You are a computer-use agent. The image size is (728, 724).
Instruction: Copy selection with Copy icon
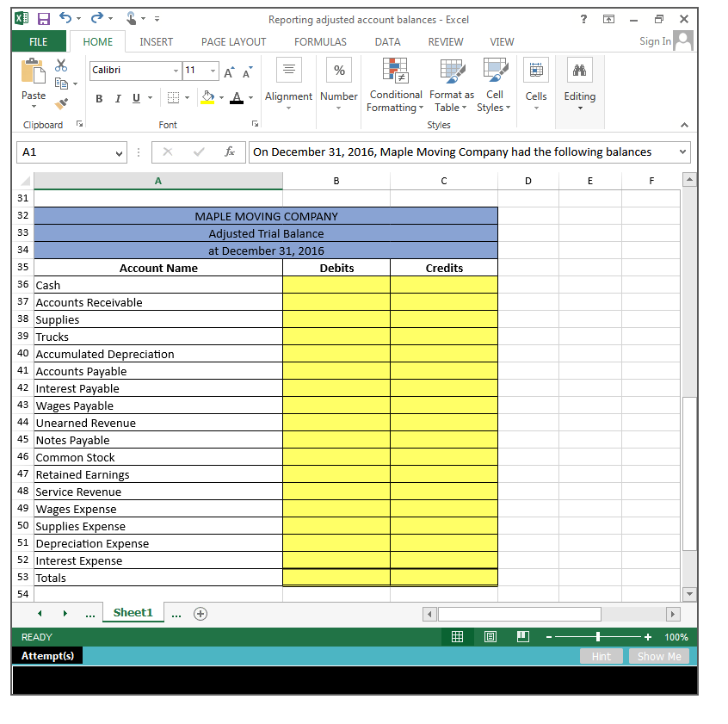coord(61,84)
